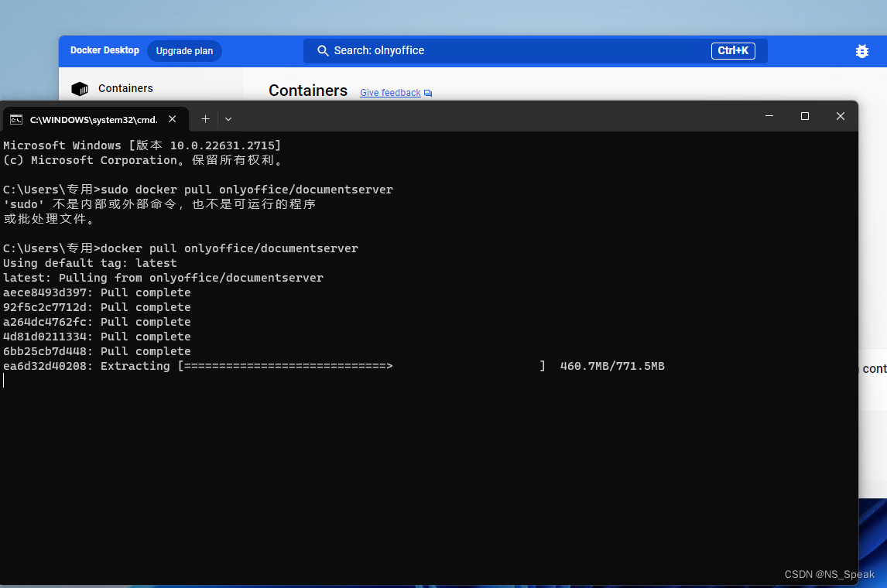887x588 pixels.
Task: Select the Containers box icon in the sidebar
Action: tap(80, 88)
